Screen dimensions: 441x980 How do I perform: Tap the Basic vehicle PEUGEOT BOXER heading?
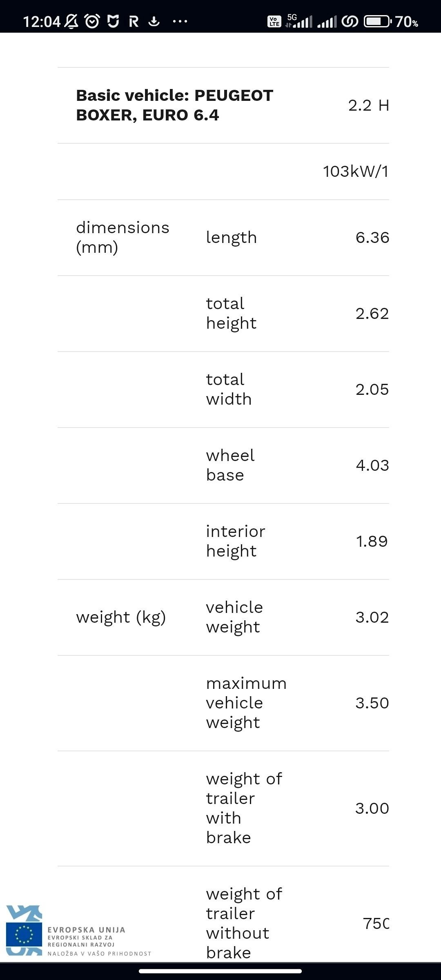(174, 105)
